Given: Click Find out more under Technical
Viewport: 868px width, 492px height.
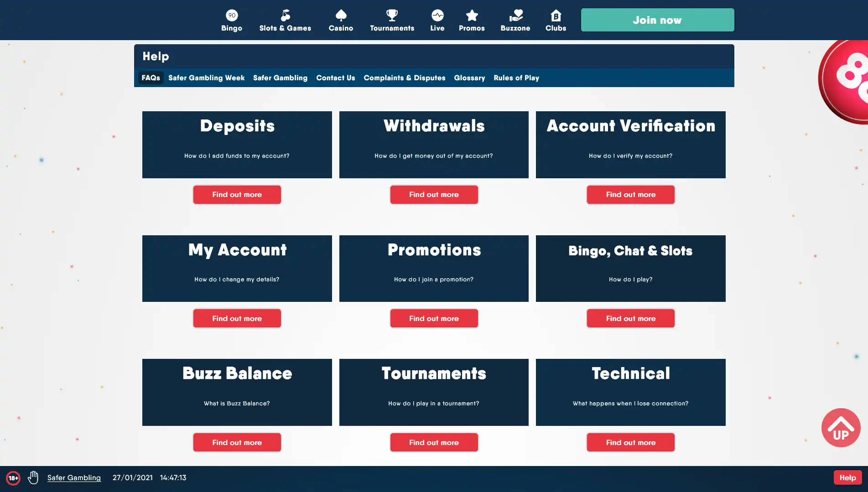Looking at the screenshot, I should (x=630, y=442).
